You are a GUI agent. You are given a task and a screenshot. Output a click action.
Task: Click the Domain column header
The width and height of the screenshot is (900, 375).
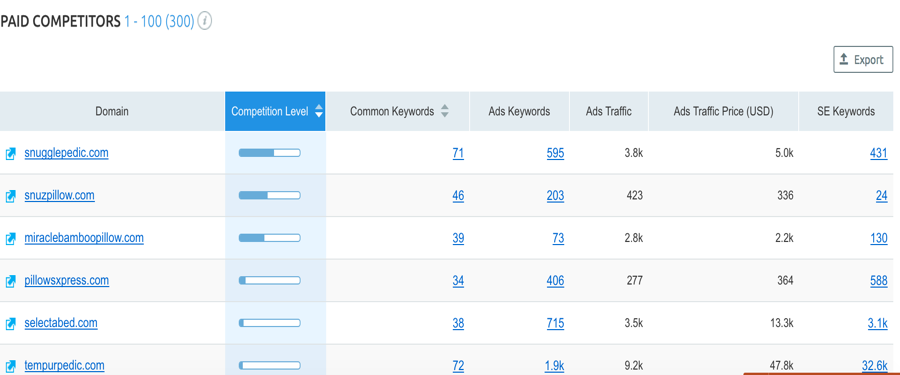coord(112,111)
